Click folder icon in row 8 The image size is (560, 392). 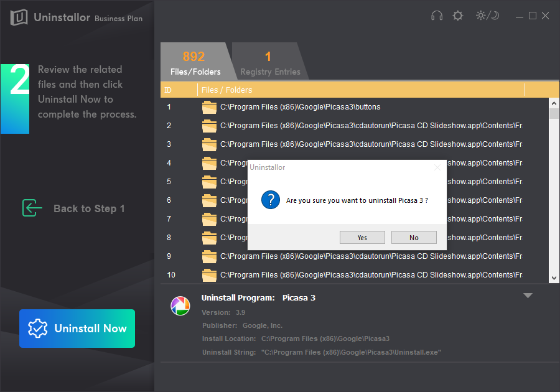point(209,238)
